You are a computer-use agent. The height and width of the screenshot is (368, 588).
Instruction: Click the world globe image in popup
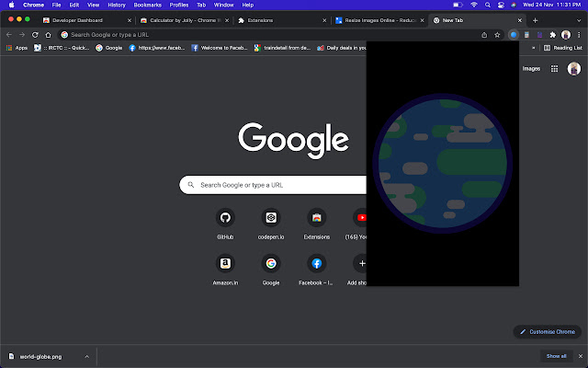pos(443,164)
